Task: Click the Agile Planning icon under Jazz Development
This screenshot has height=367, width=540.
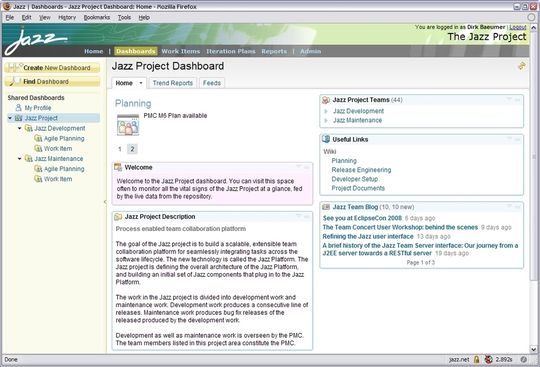Action: (38, 138)
